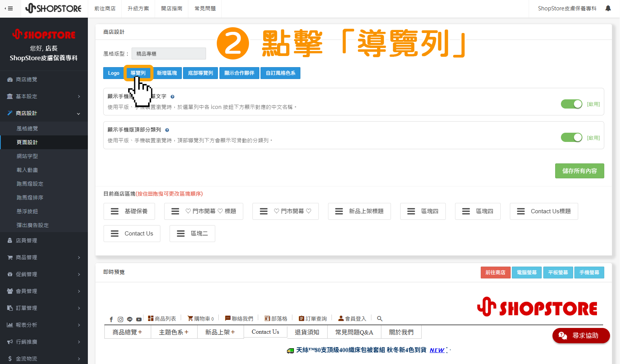The height and width of the screenshot is (364, 620).
Task: Click the LINE icon in the preview
Action: tap(130, 319)
